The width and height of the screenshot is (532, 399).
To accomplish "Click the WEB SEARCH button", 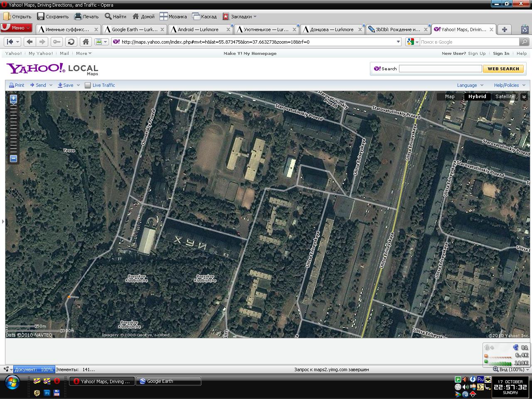I will (x=503, y=69).
